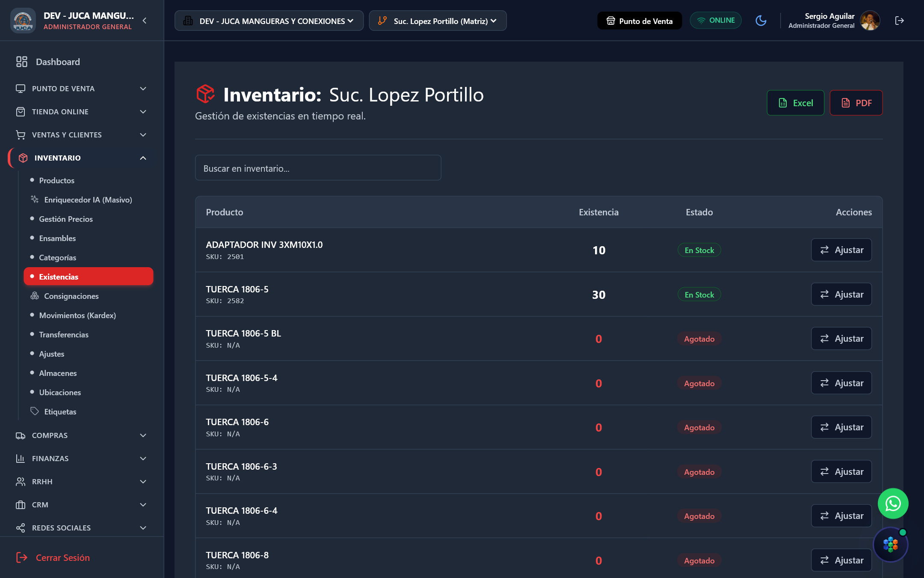Viewport: 924px width, 578px height.
Task: Click Ajustar for TUERCA 1806-5 BL
Action: [x=841, y=339]
